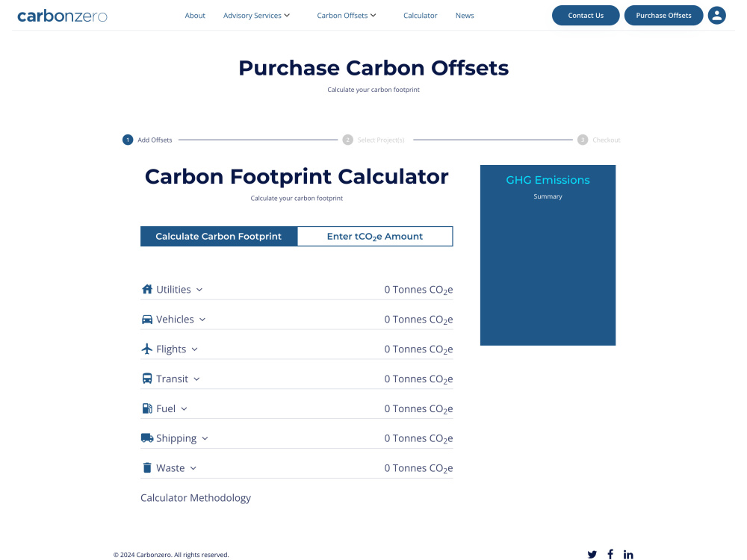Click the Transit bus icon
747x560 pixels.
point(147,379)
